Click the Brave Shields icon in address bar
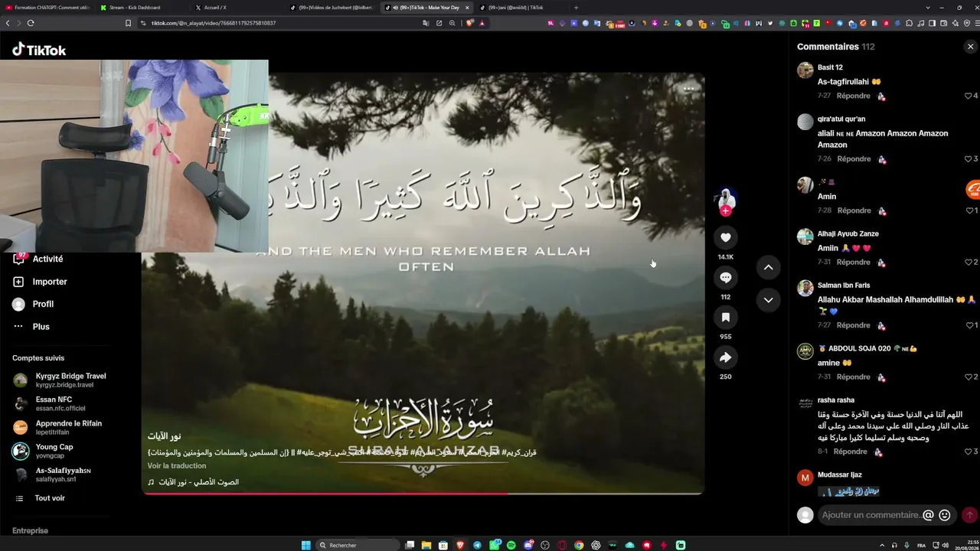 pos(469,23)
